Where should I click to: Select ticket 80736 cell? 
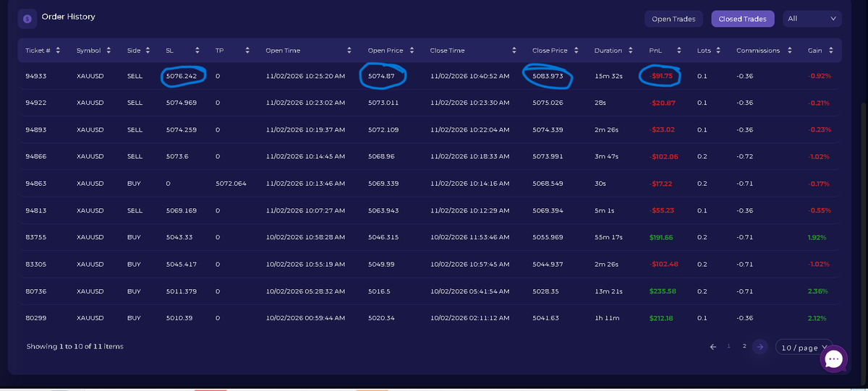[x=36, y=291]
